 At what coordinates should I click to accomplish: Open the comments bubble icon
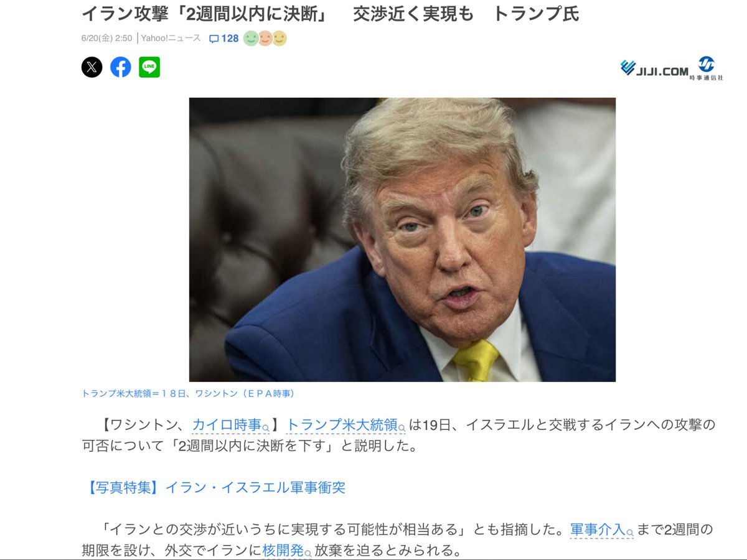[214, 39]
